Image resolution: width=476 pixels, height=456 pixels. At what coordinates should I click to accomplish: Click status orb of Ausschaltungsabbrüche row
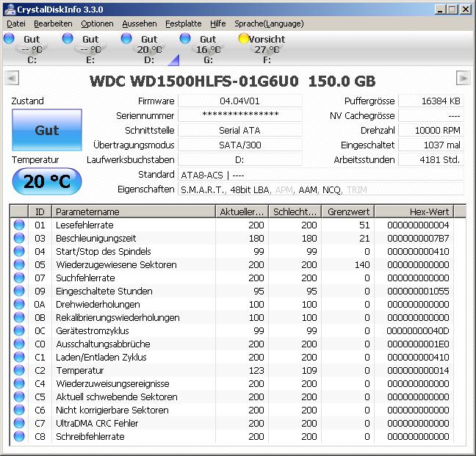[19, 344]
